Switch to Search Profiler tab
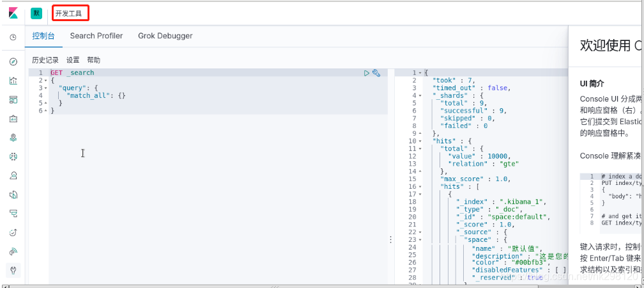The width and height of the screenshot is (644, 288). (96, 36)
